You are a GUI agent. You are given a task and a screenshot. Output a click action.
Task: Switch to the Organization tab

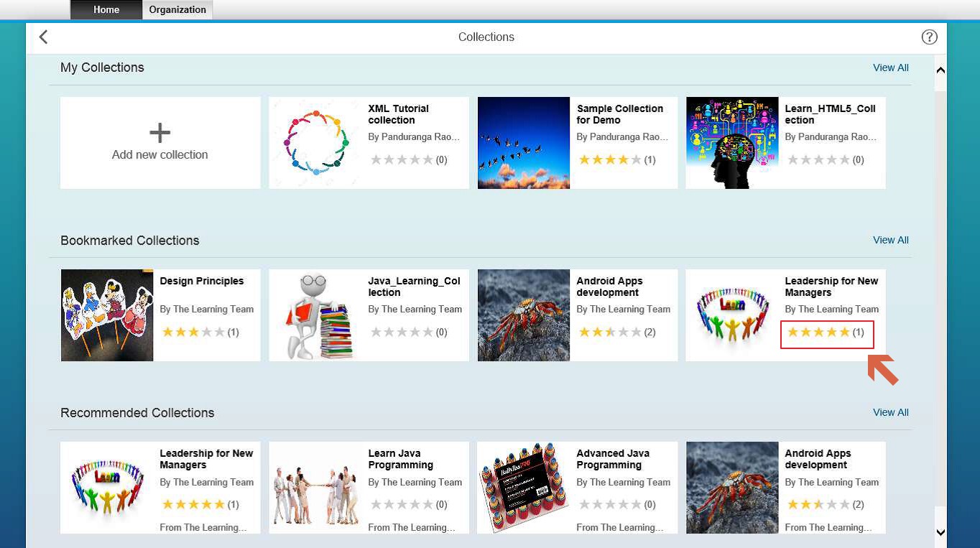[x=177, y=10]
